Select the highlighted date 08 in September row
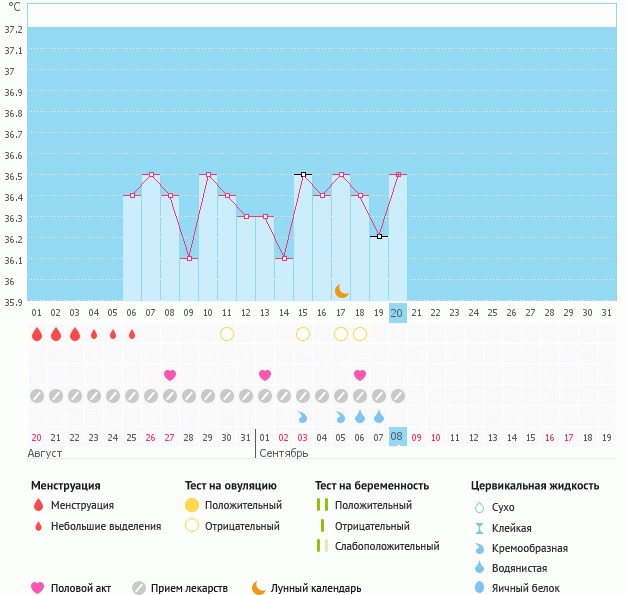Viewport: 626px width, 595px height. pos(397,437)
